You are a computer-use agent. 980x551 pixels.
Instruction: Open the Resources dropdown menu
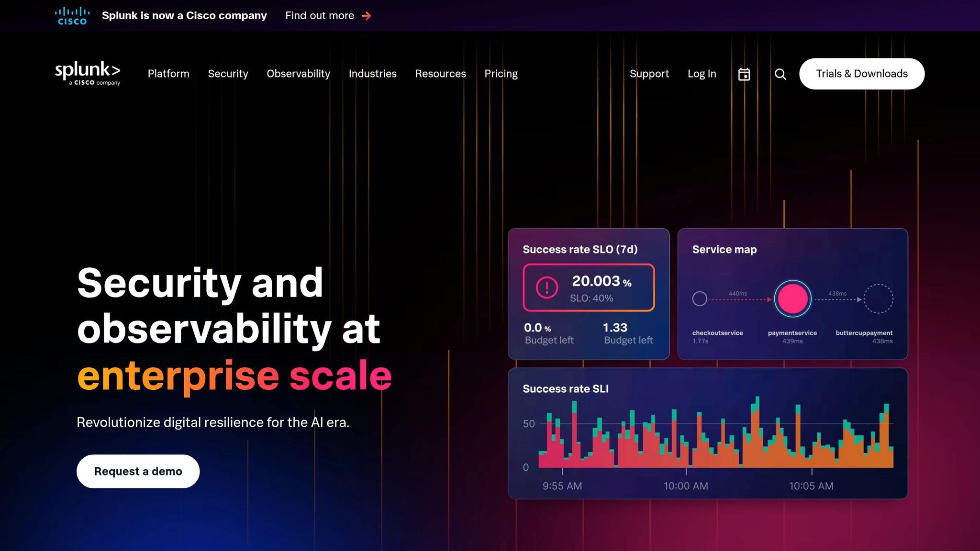point(440,74)
